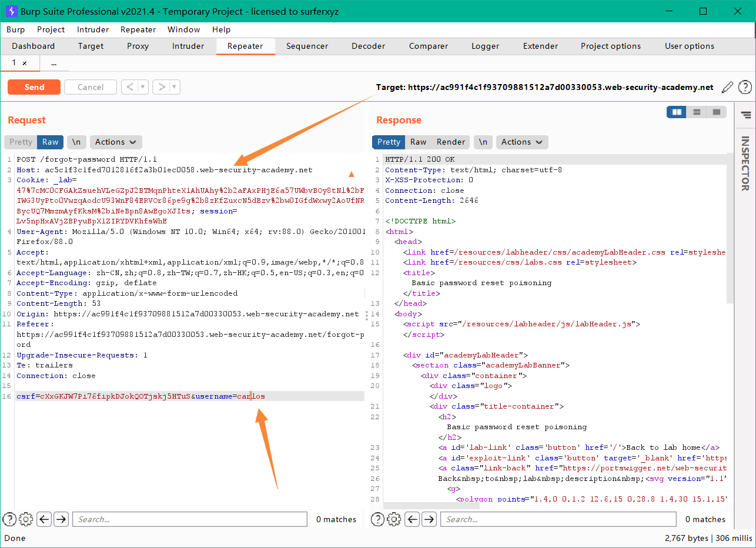Open response search help icon
The width and height of the screenshot is (756, 548).
377,519
